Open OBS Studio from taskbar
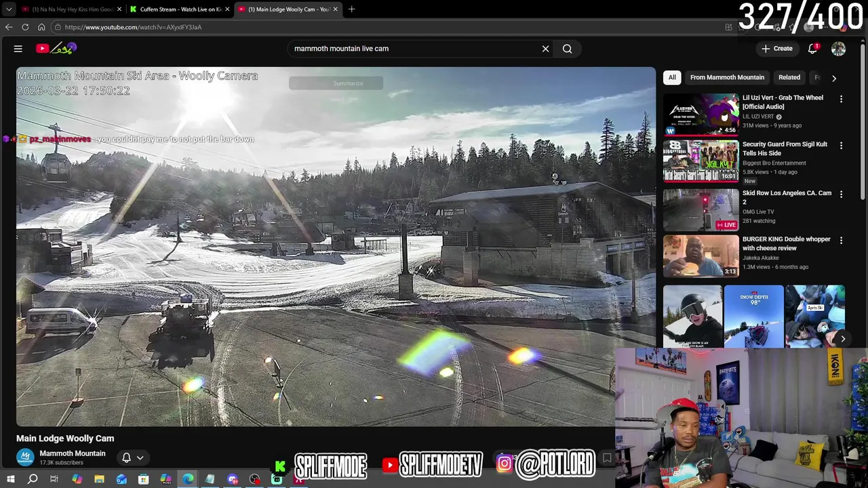 254,479
